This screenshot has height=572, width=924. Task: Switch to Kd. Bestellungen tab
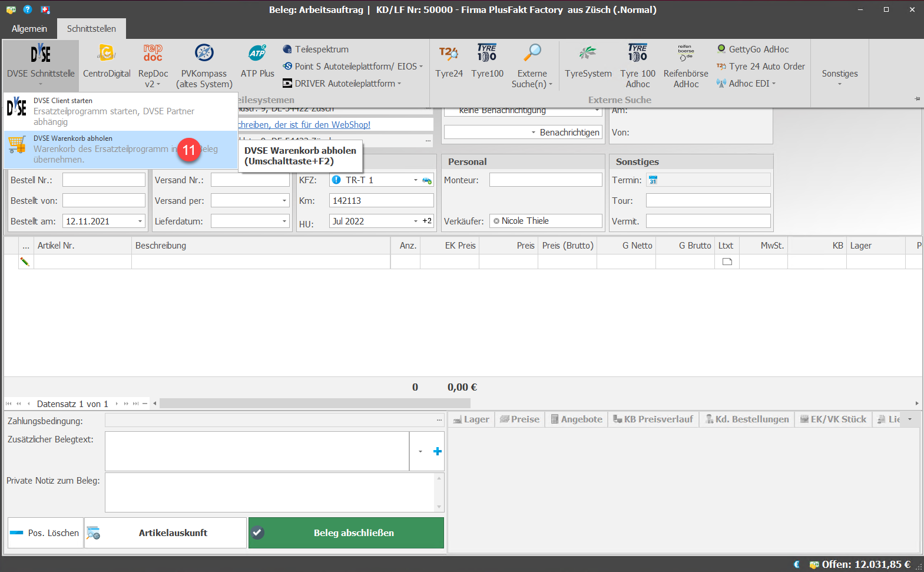[747, 419]
